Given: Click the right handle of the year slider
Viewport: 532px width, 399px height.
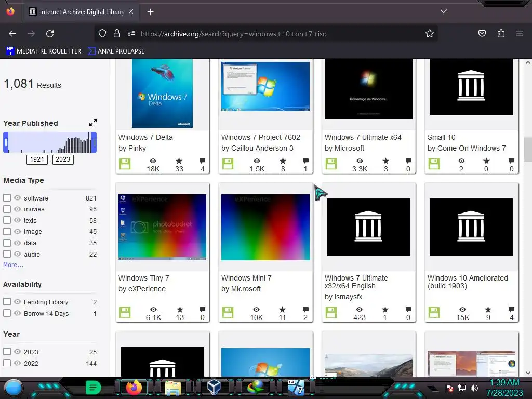Looking at the screenshot, I should (95, 142).
